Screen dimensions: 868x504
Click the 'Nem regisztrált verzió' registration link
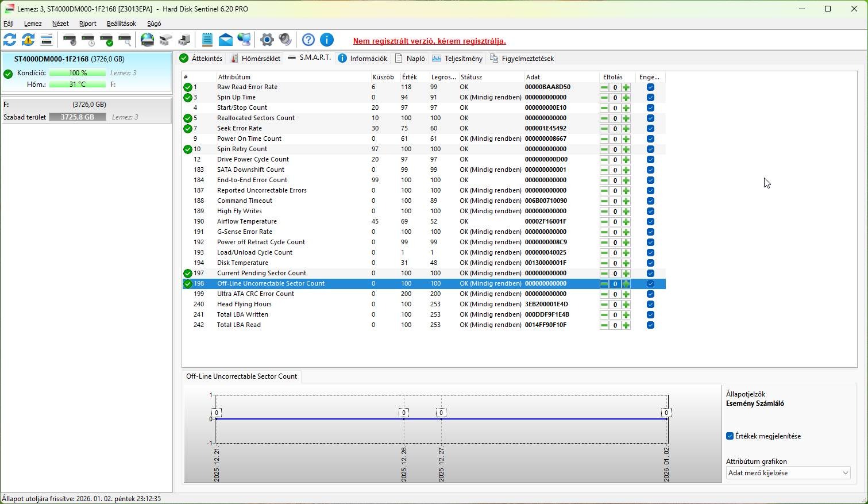click(429, 41)
